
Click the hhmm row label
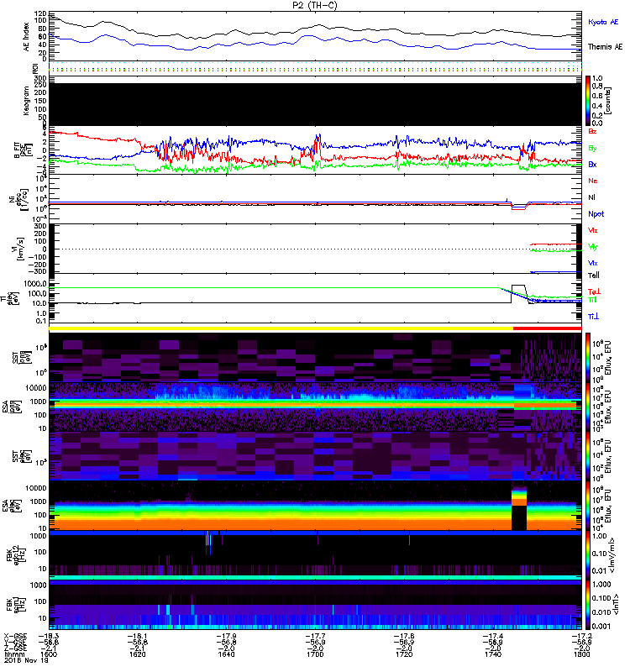[x=13, y=654]
